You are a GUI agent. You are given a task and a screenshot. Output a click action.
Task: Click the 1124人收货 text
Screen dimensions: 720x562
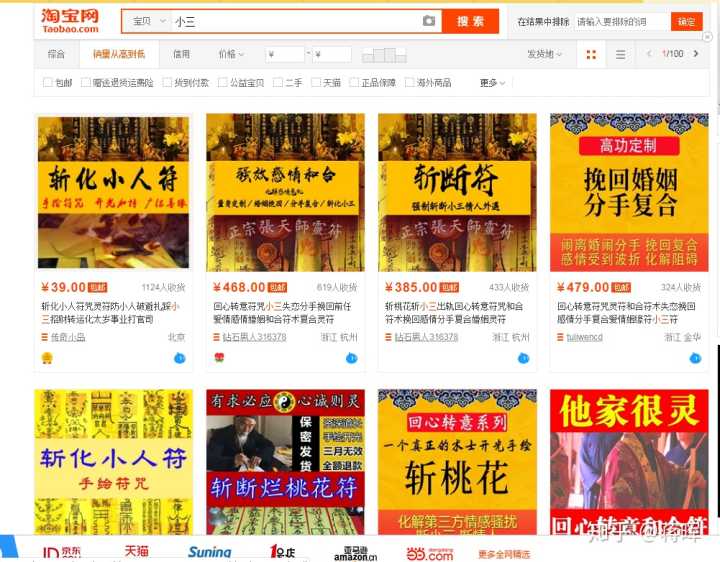pyautogui.click(x=163, y=287)
